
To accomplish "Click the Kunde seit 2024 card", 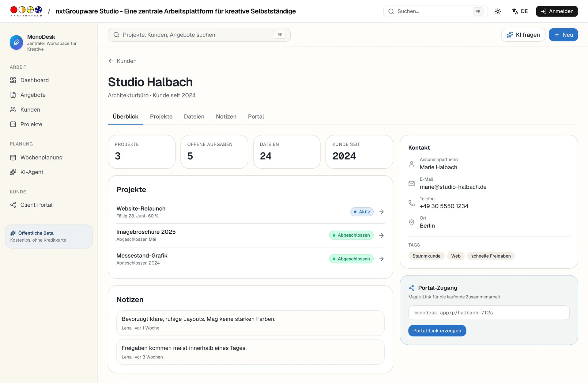I will 359,152.
